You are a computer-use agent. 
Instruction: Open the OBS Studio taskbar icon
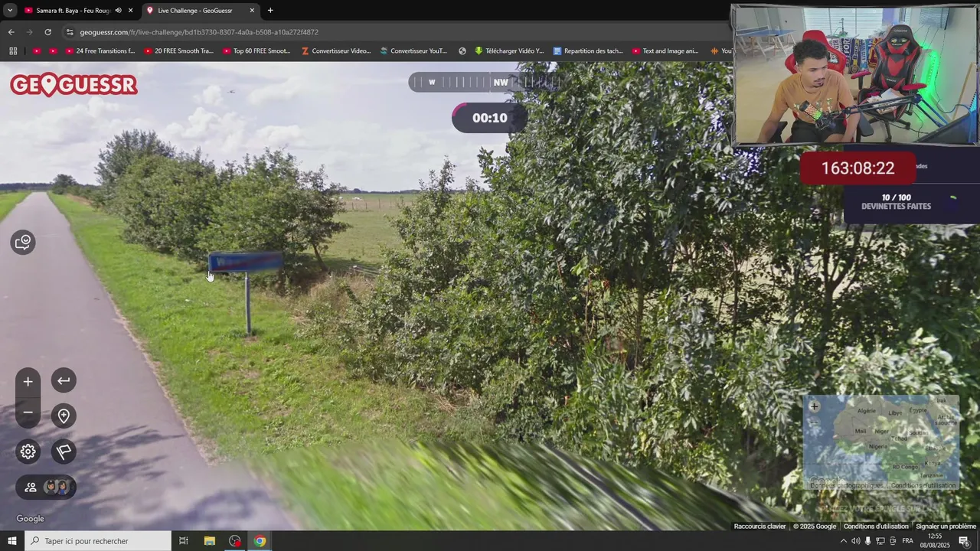tap(235, 541)
